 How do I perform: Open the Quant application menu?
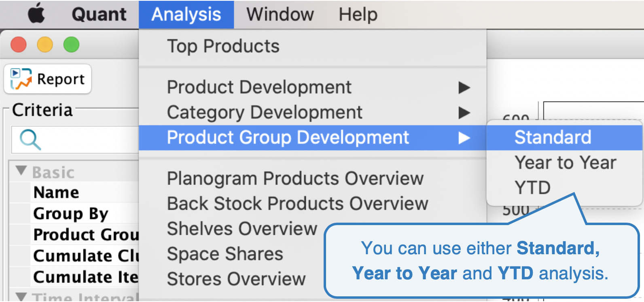tap(99, 15)
